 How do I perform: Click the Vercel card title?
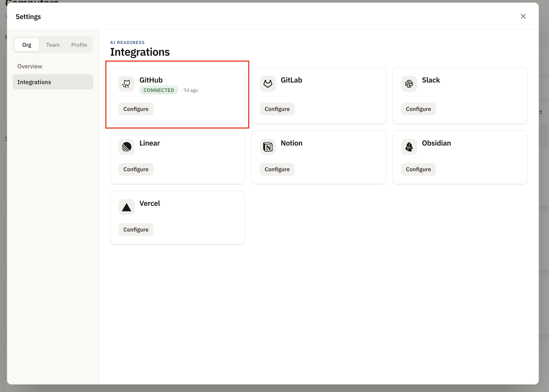pos(150,203)
